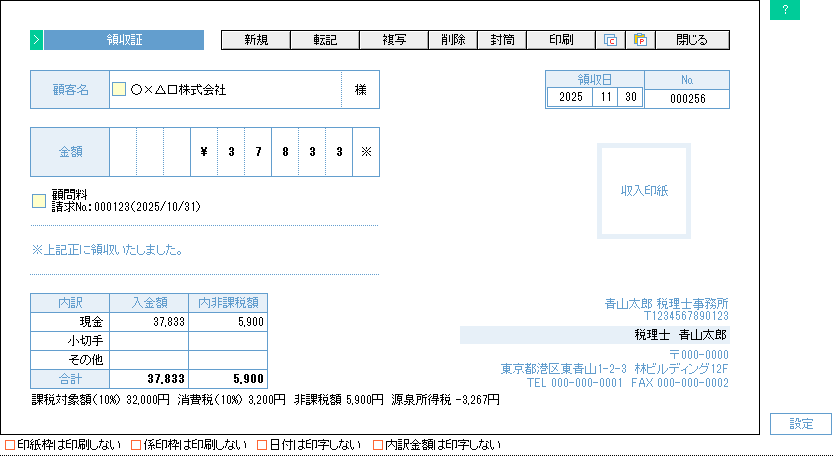This screenshot has width=833, height=456.
Task: Click the yellow square next to customer name
Action: click(x=119, y=90)
